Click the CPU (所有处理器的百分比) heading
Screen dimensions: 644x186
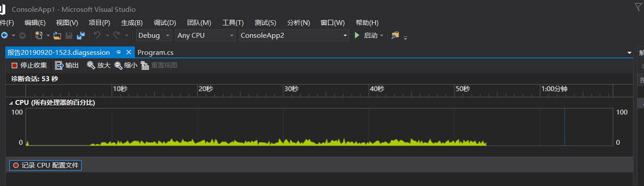55,103
